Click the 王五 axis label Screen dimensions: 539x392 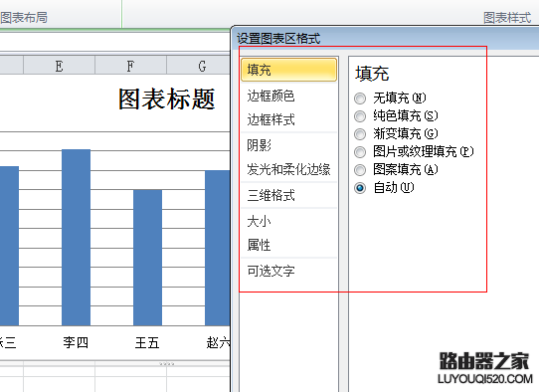(x=147, y=343)
